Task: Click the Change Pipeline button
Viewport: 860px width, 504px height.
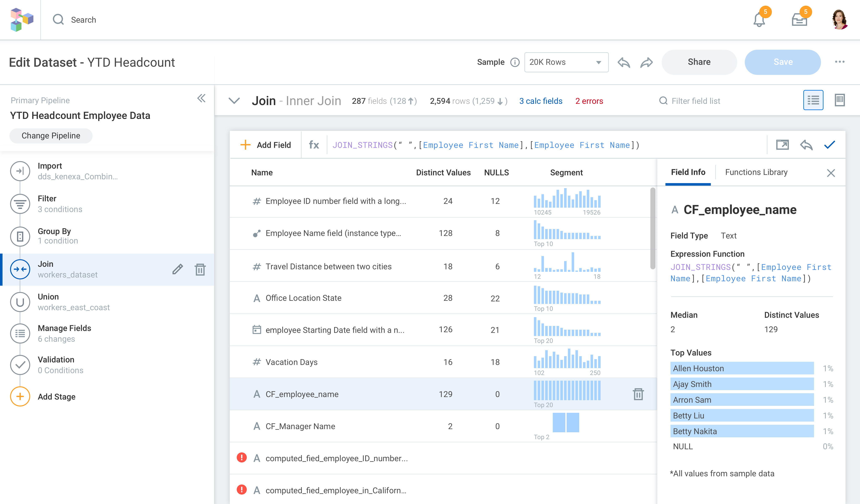Action: 51,136
